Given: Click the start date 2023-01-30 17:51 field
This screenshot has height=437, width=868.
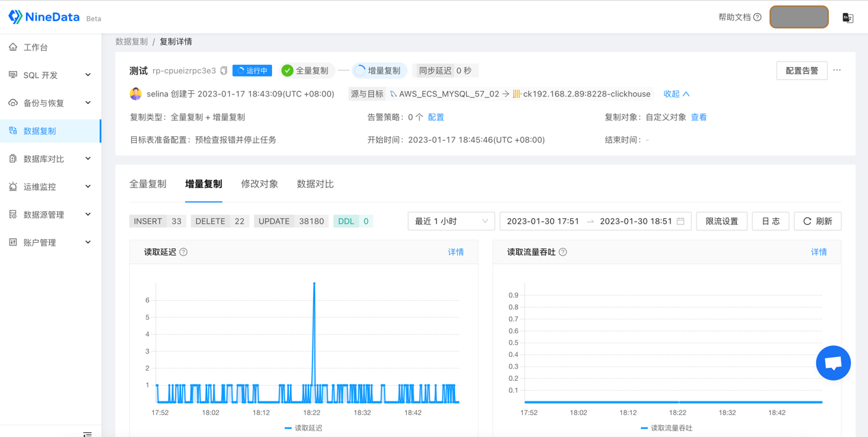Looking at the screenshot, I should pos(543,221).
